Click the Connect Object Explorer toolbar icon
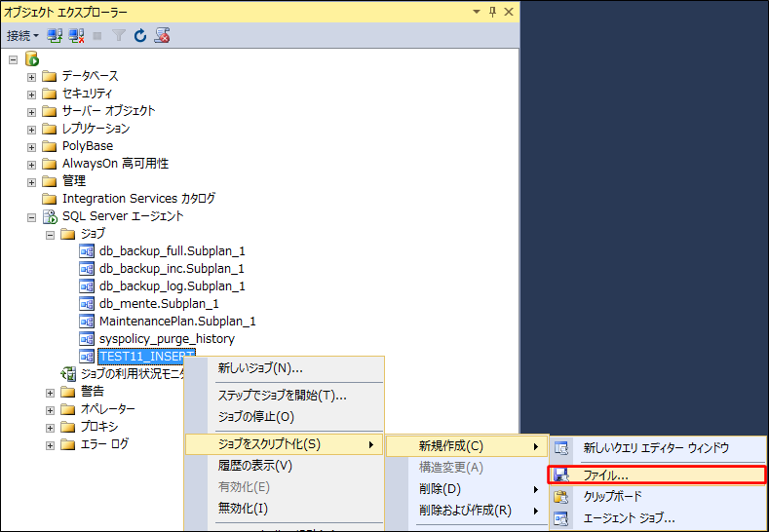 [56, 35]
